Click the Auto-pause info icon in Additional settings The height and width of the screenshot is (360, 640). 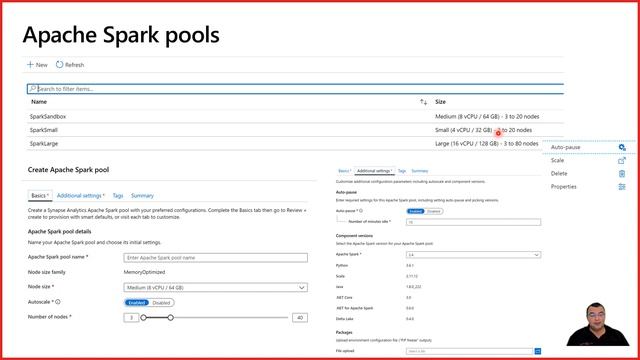(361, 211)
